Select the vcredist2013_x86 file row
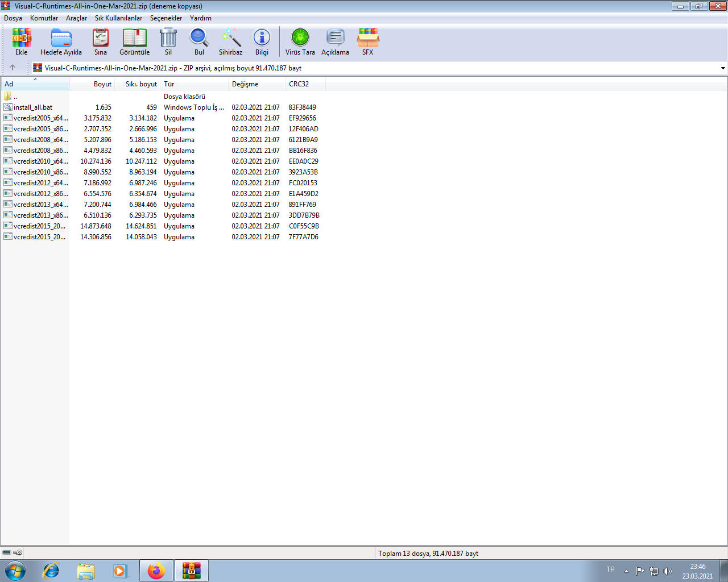The width and height of the screenshot is (728, 582). pos(163,215)
